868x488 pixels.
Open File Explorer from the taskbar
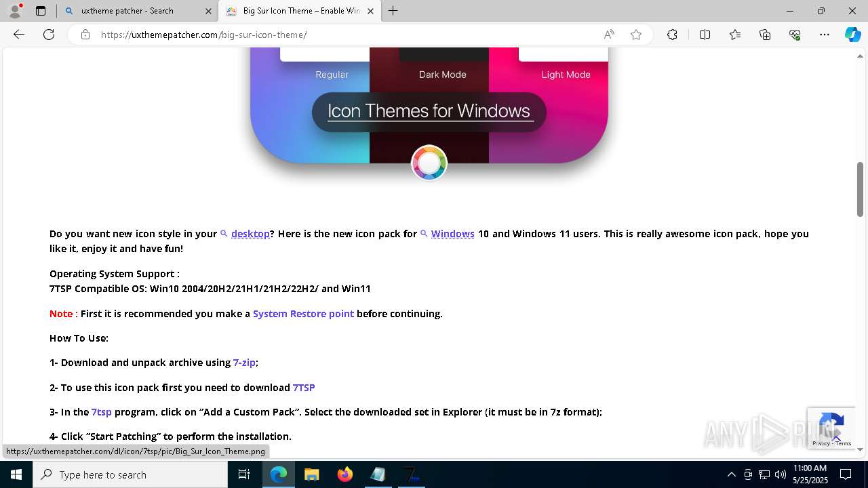312,474
